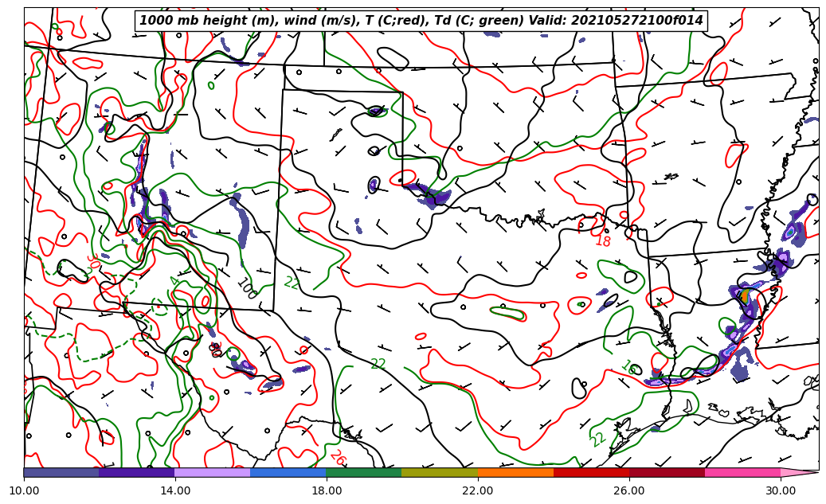
Task: Select the dark purple 12–14 colorbar segment
Action: coord(137,472)
